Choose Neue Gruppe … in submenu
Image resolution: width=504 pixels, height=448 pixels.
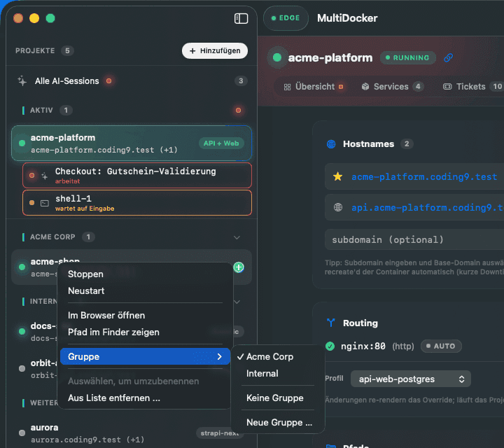pyautogui.click(x=279, y=422)
